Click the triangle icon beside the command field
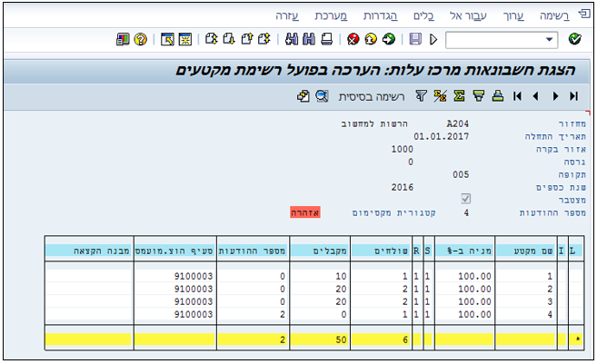Viewport: 597px width, 364px height. point(433,39)
